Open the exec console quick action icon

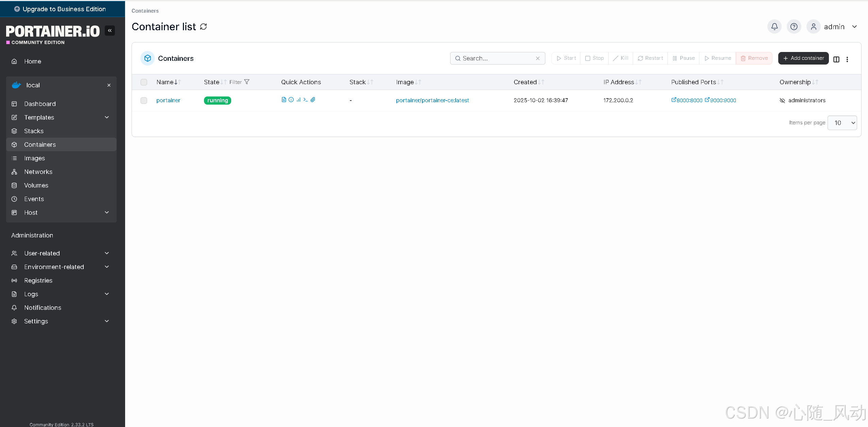tap(305, 100)
